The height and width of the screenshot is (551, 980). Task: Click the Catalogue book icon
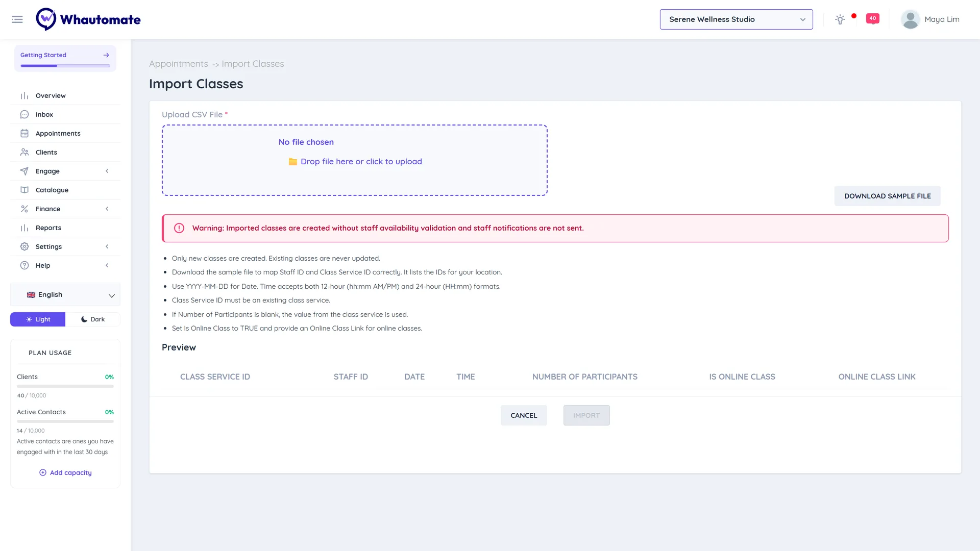coord(24,190)
